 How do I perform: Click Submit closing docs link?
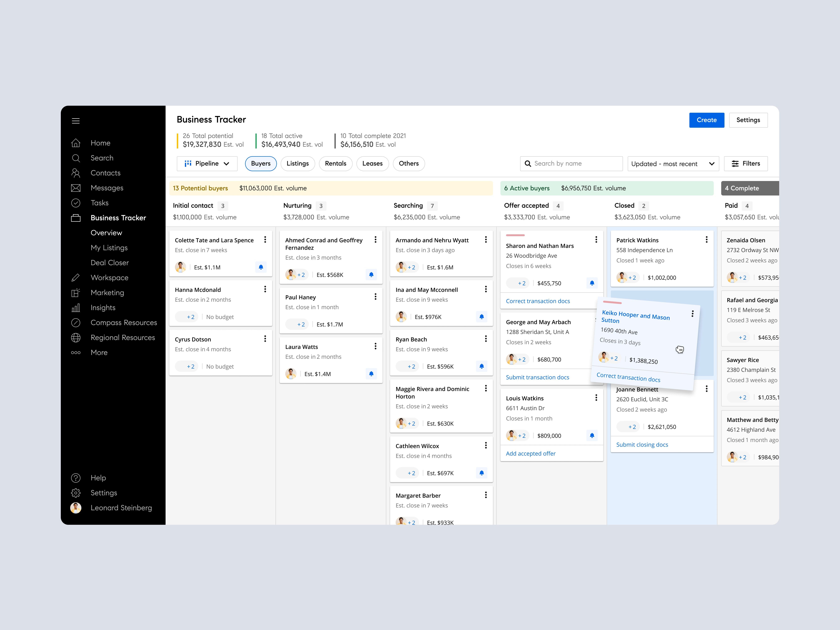point(642,445)
